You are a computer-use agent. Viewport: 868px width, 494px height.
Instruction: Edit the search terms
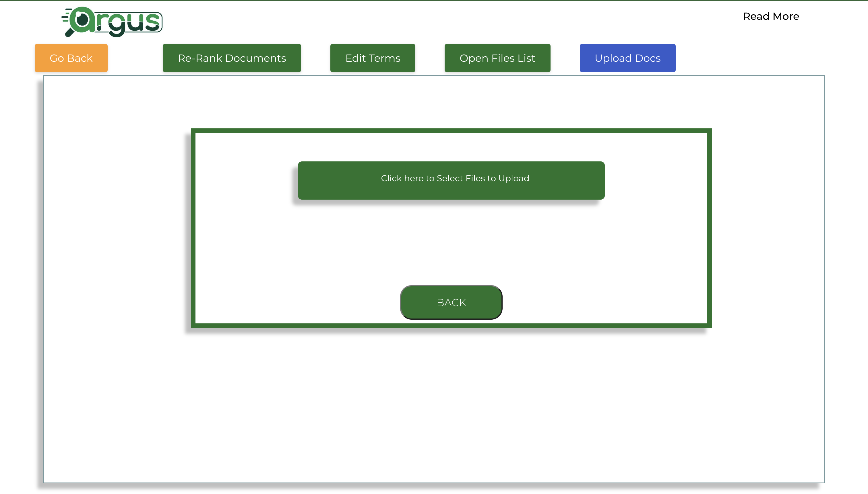(373, 58)
